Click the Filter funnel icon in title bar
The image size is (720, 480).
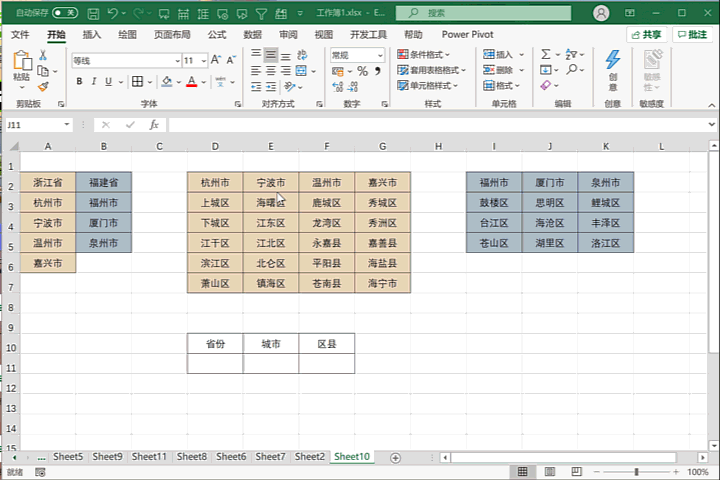(261, 13)
